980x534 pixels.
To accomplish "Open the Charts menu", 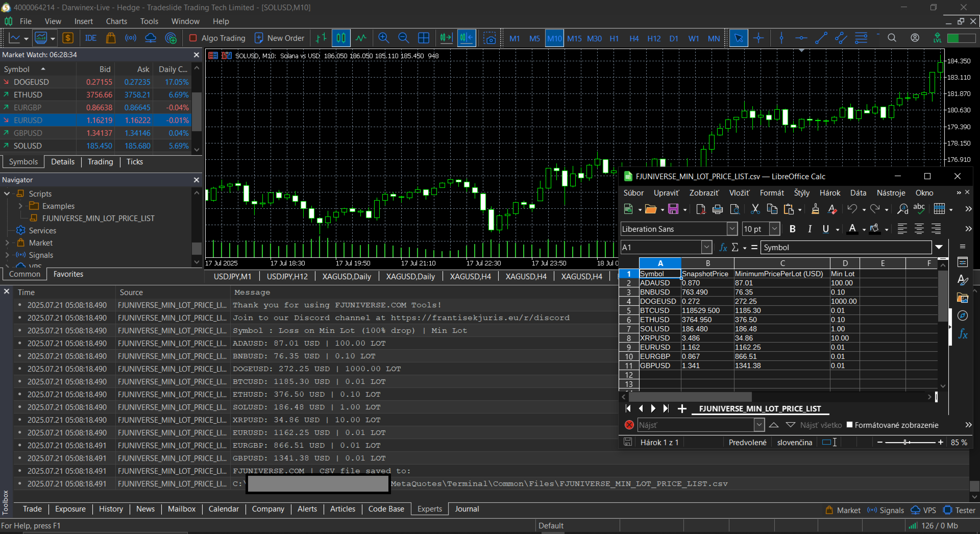I will click(116, 21).
